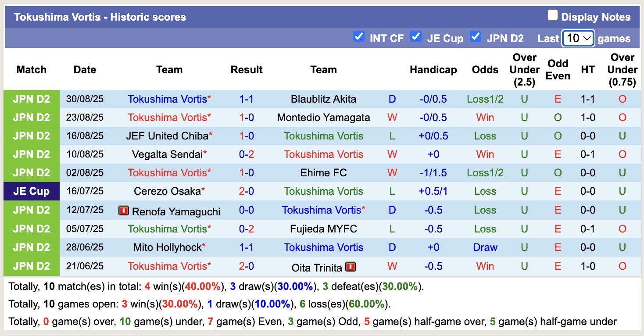Click the Mito Hollyhock team name
This screenshot has width=644, height=336.
pyautogui.click(x=169, y=247)
